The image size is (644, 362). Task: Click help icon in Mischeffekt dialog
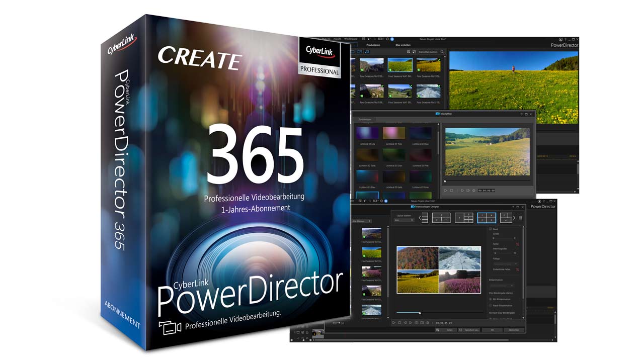pos(521,114)
